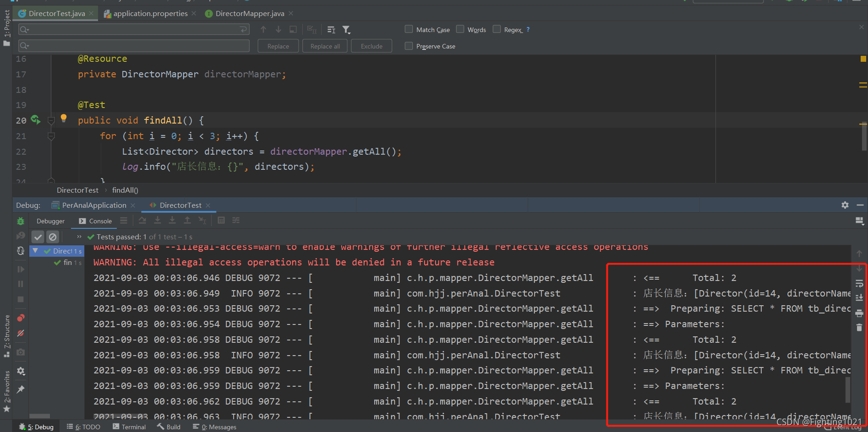Click the Rerun failed tests icon
868x432 pixels.
pyautogui.click(x=21, y=236)
